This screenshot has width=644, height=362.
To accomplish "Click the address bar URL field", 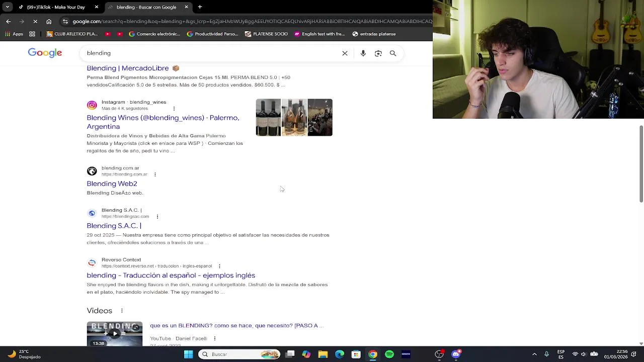I will [252, 21].
